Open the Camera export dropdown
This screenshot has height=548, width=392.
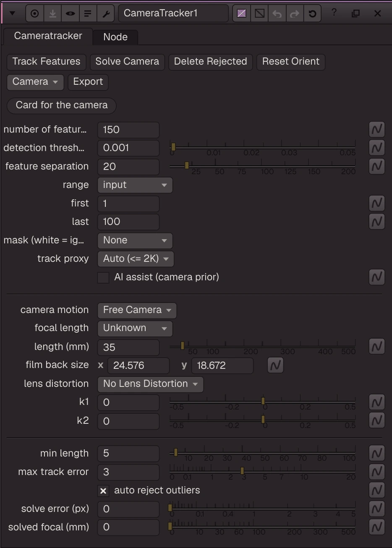click(35, 82)
